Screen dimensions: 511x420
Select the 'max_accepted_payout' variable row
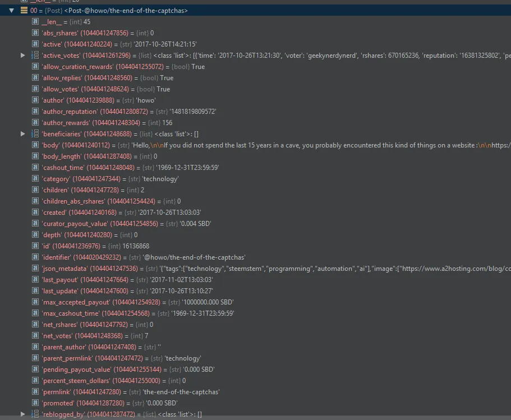[x=256, y=302]
